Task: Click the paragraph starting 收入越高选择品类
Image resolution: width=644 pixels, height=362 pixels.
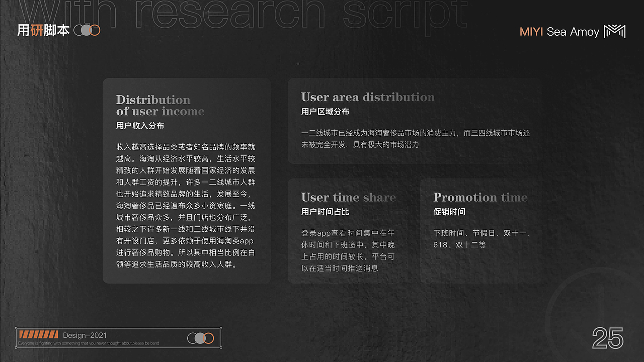Action: click(186, 206)
